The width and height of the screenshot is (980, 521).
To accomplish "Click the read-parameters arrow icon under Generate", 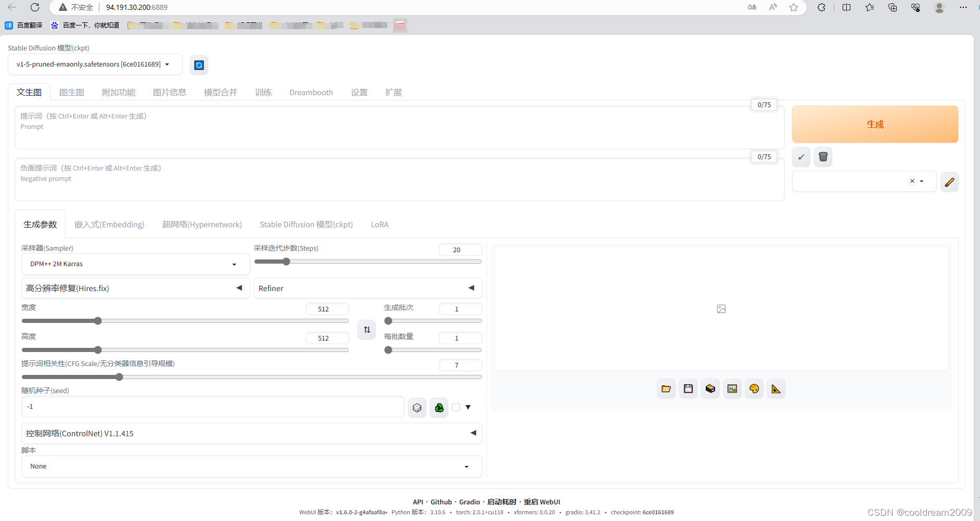I will click(x=801, y=157).
